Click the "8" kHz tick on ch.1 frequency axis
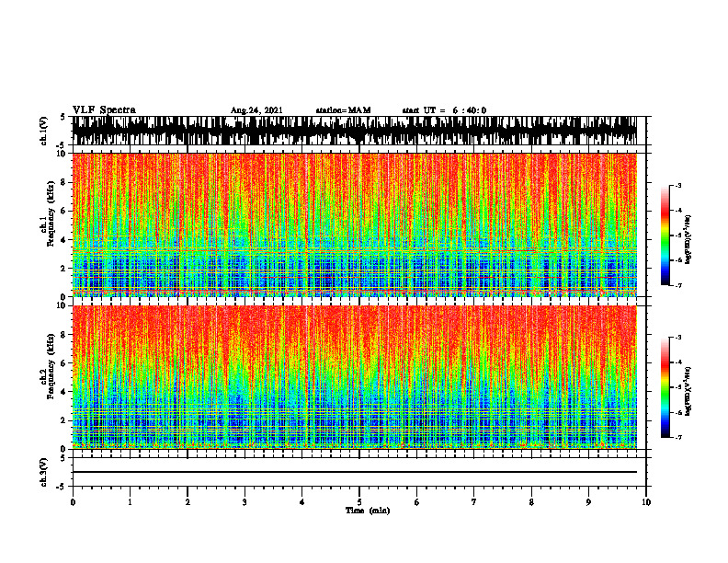Screen dimensions: 728x563 tap(63, 182)
